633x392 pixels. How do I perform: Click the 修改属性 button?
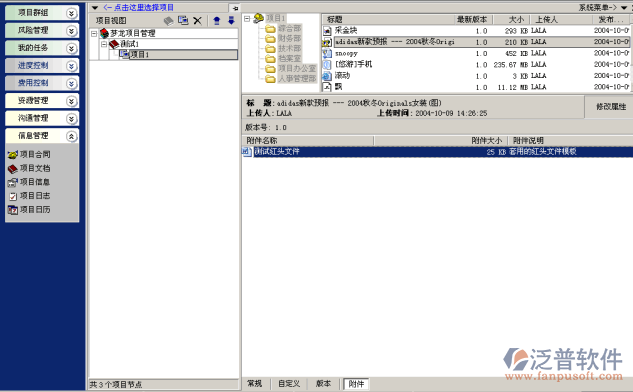(611, 107)
